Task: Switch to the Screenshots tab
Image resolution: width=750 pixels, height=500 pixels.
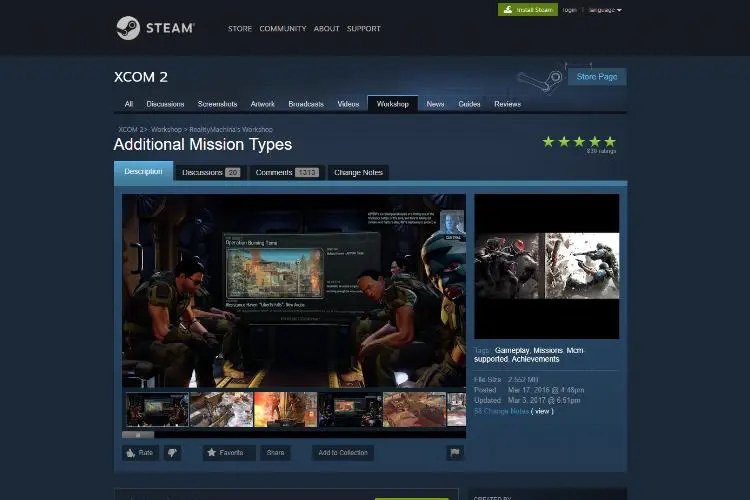Action: pos(217,104)
